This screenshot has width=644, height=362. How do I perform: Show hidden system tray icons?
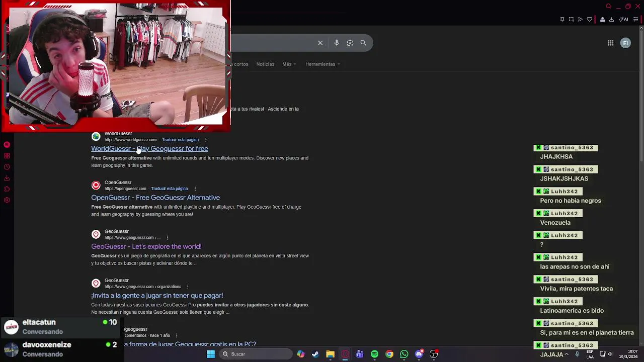point(567,354)
